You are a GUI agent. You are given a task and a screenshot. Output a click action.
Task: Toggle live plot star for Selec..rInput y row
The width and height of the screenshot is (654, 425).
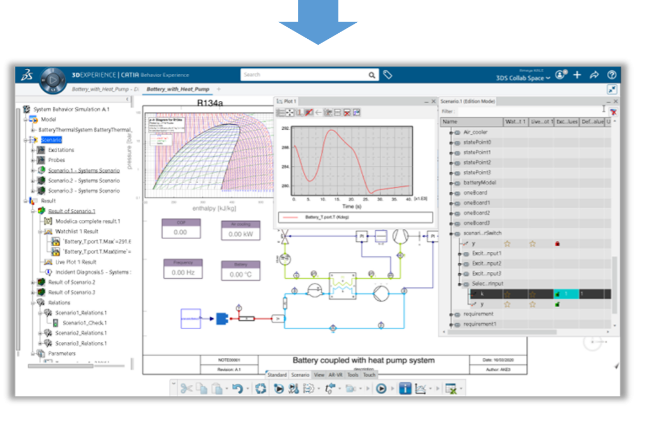pos(533,304)
